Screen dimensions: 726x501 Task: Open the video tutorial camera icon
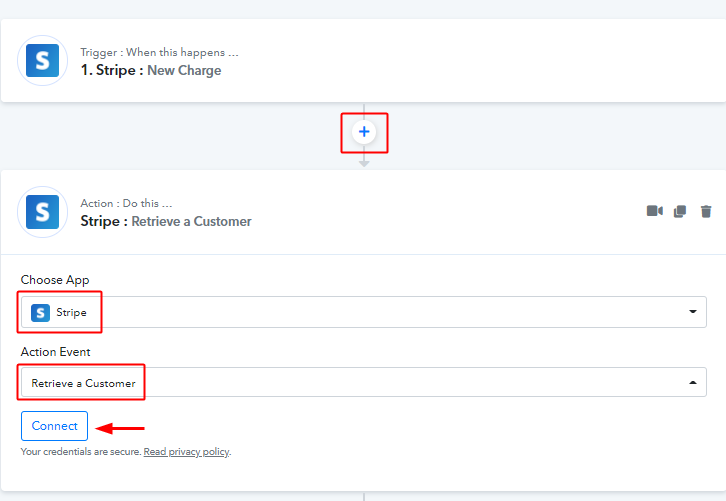pos(655,211)
